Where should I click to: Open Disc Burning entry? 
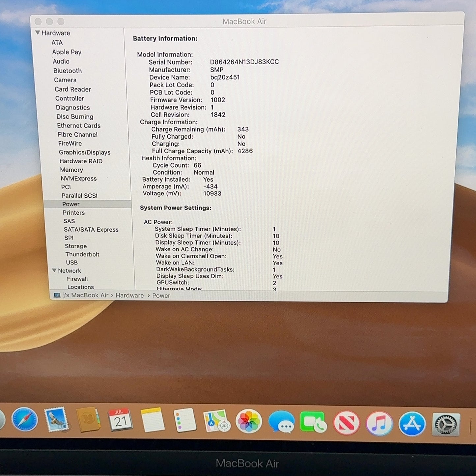75,117
